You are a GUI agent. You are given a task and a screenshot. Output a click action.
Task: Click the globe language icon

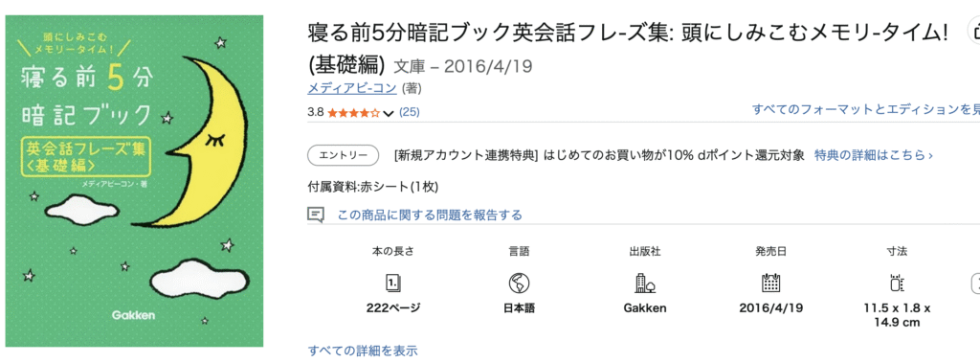[x=519, y=284]
